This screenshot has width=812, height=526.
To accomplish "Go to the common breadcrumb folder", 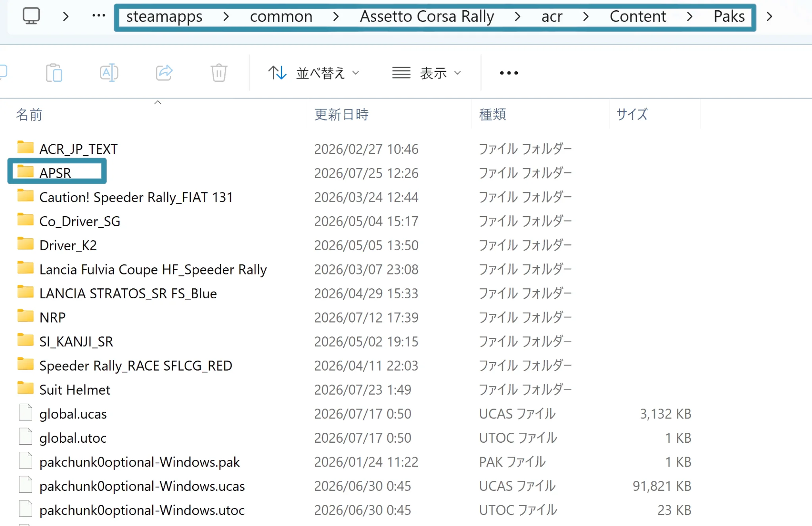I will tap(281, 17).
